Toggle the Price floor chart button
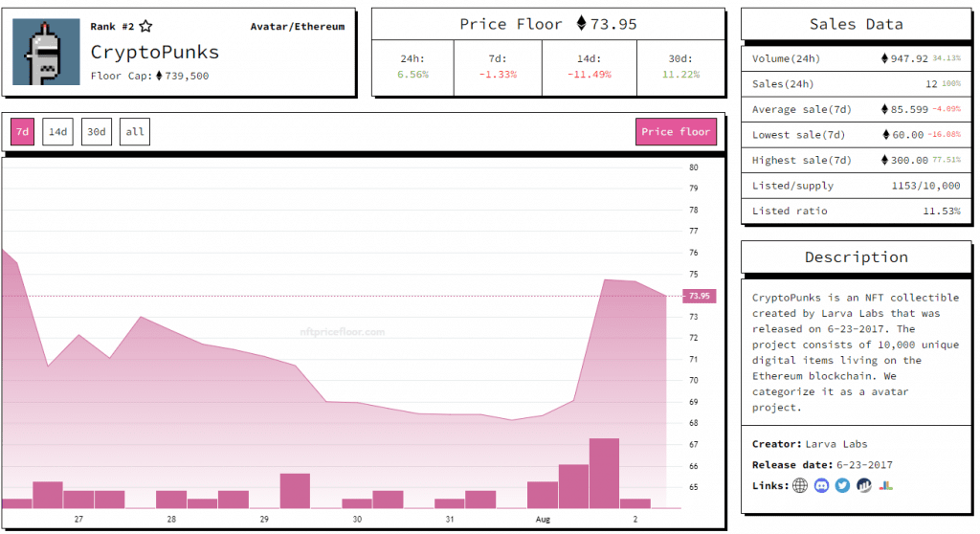Screen dimensions: 980x534 676,132
